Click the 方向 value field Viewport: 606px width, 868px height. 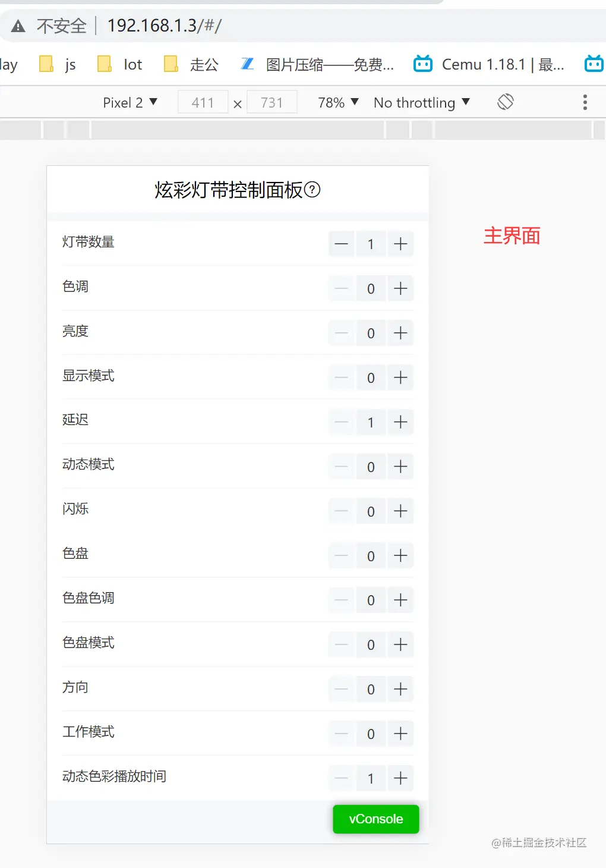pos(371,689)
